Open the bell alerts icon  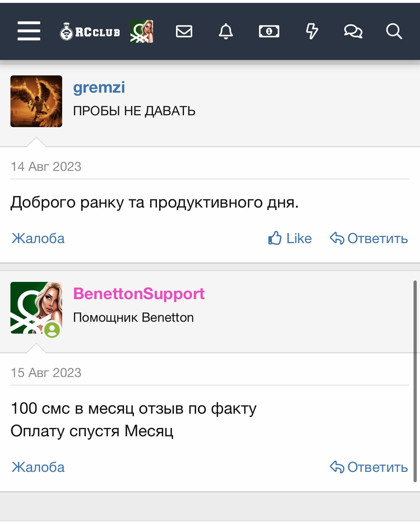click(x=226, y=31)
